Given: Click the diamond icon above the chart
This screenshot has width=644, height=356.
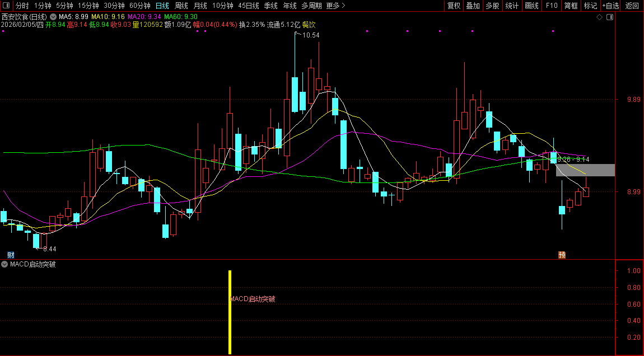Looking at the screenshot, I should (x=599, y=17).
